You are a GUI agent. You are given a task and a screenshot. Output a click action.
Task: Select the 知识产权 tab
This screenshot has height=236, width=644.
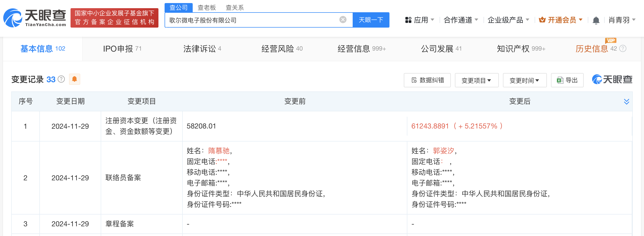point(521,49)
